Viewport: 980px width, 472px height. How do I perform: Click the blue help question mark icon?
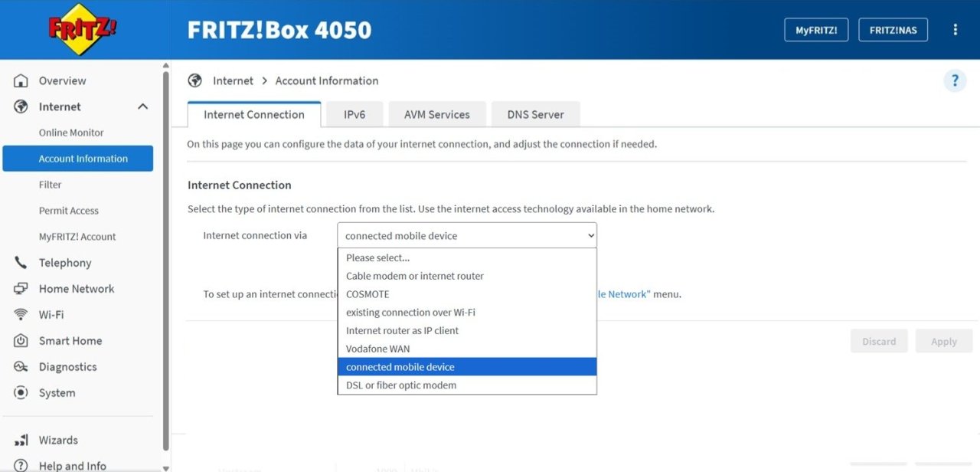(x=955, y=80)
